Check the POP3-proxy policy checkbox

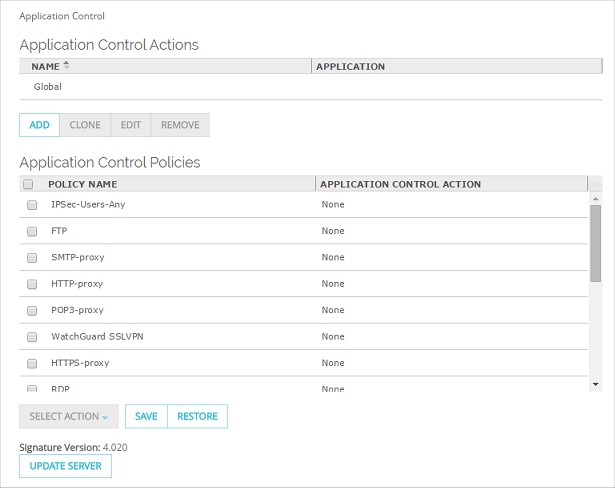[x=31, y=311]
